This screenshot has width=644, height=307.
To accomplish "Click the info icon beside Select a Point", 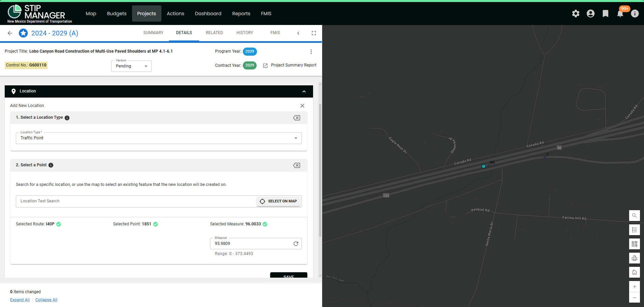I will coord(51,165).
